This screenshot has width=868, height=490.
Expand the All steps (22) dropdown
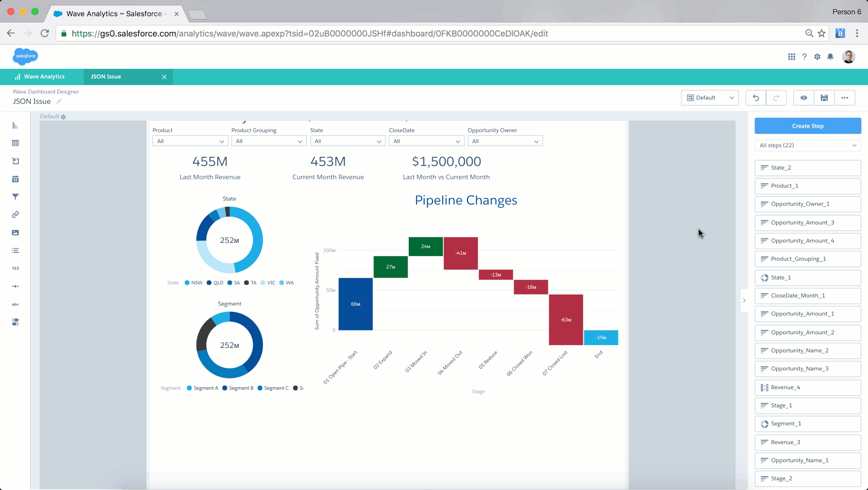click(808, 145)
